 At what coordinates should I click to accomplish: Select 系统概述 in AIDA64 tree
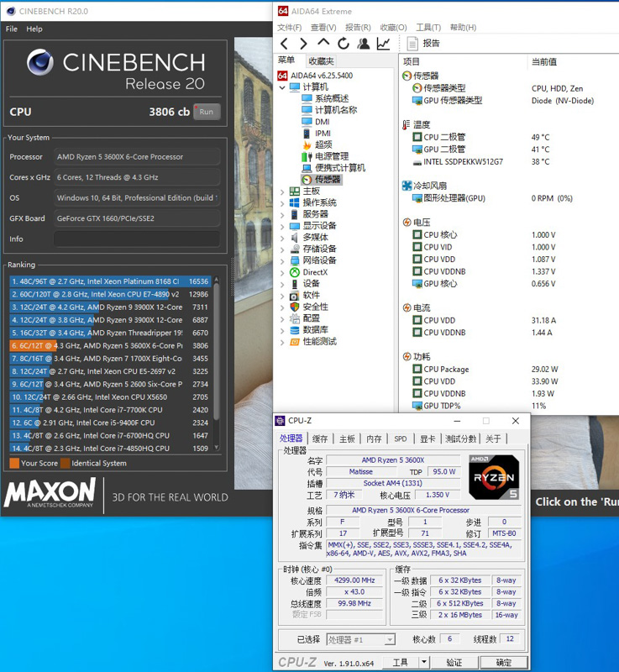(x=332, y=98)
